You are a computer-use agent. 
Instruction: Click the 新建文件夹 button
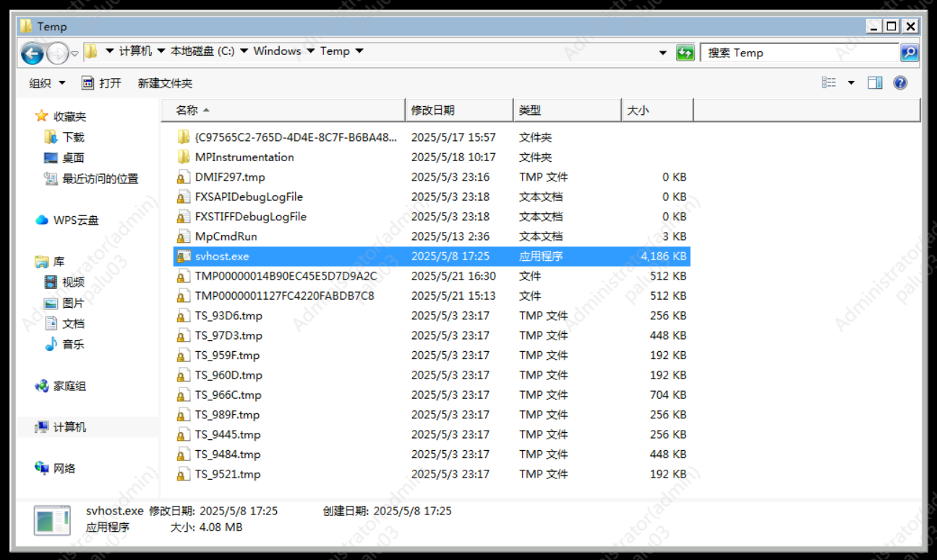tap(165, 83)
